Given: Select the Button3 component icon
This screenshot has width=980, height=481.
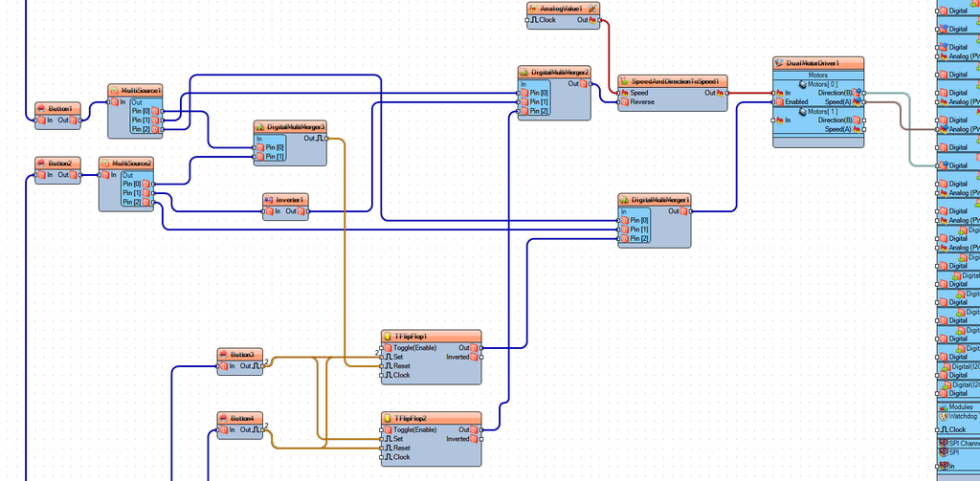Looking at the screenshot, I should pyautogui.click(x=224, y=354).
